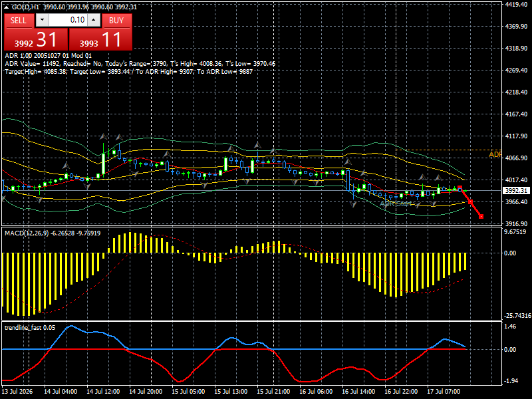Viewport: 532px width, 399px height.
Task: Click the buy price 3993 11 panel
Action: click(100, 39)
